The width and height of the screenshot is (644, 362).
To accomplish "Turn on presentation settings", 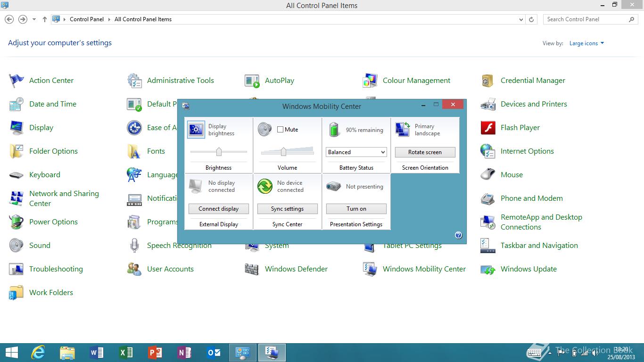I will tap(356, 209).
